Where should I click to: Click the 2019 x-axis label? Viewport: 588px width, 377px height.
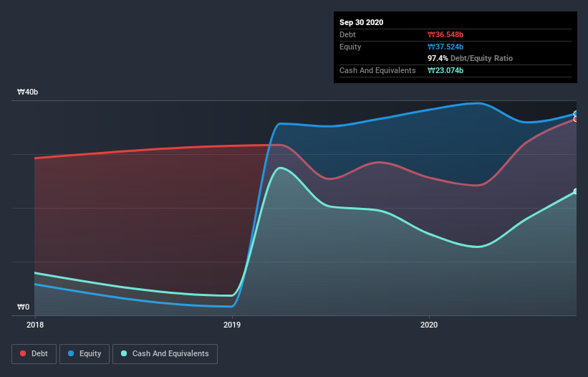[232, 325]
